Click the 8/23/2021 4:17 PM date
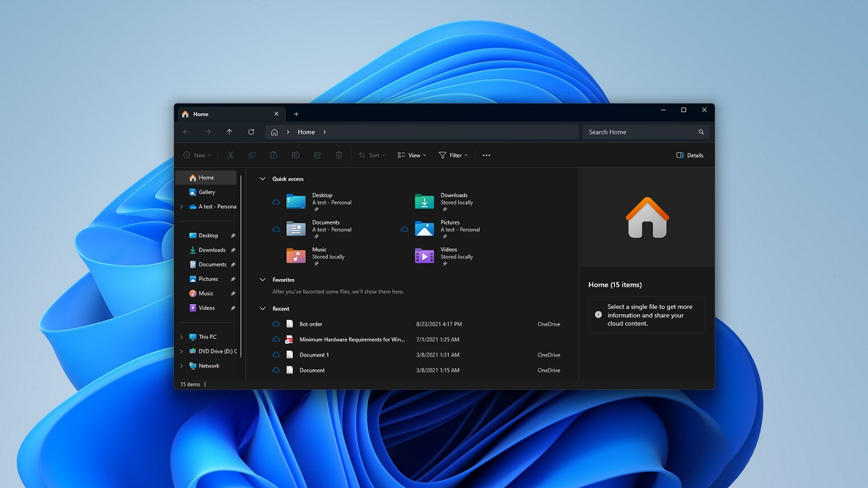Viewport: 868px width, 488px height. click(439, 324)
